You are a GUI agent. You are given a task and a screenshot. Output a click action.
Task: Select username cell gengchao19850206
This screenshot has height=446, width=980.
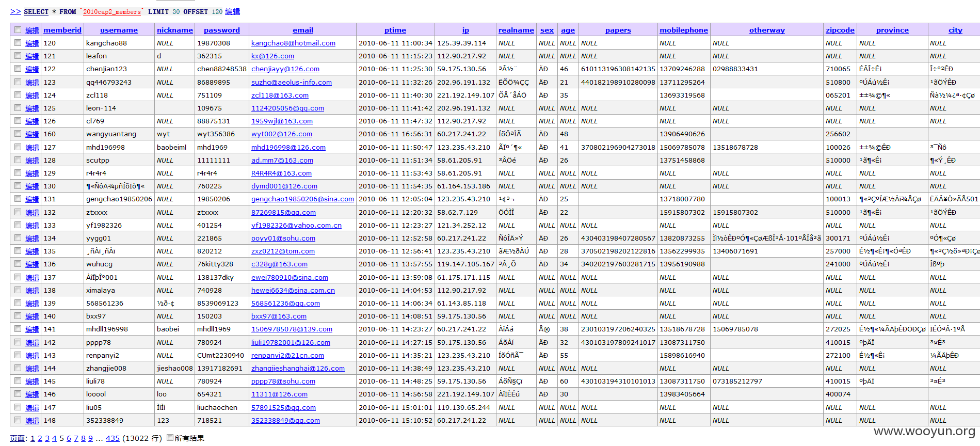coord(119,199)
